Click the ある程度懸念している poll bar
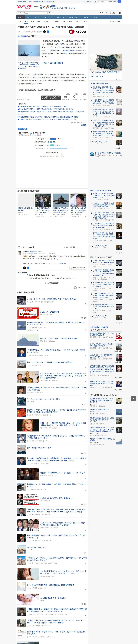 51,142
